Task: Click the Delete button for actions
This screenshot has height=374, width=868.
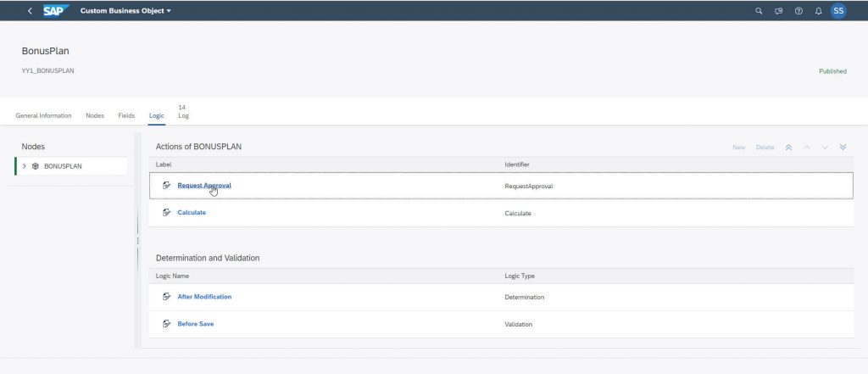Action: [x=765, y=148]
